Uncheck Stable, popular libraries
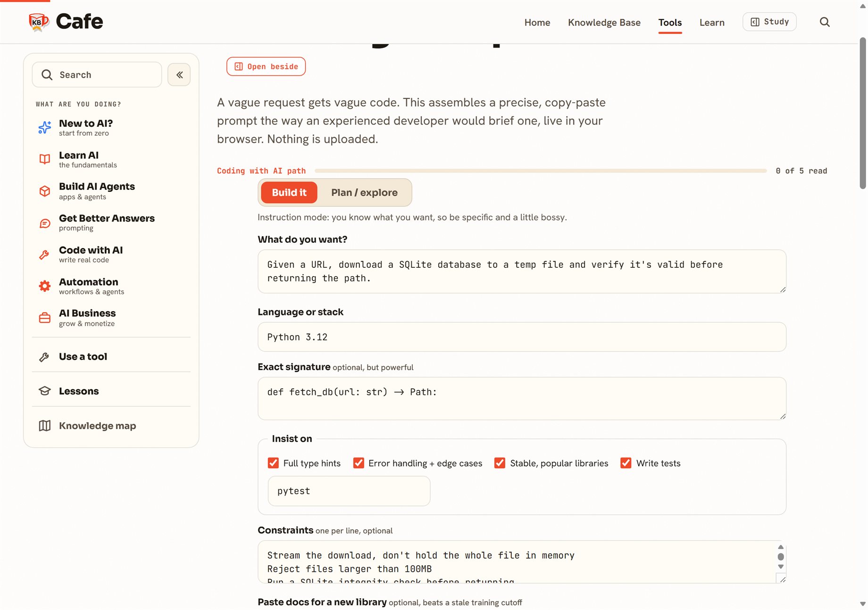Image resolution: width=868 pixels, height=610 pixels. [500, 463]
